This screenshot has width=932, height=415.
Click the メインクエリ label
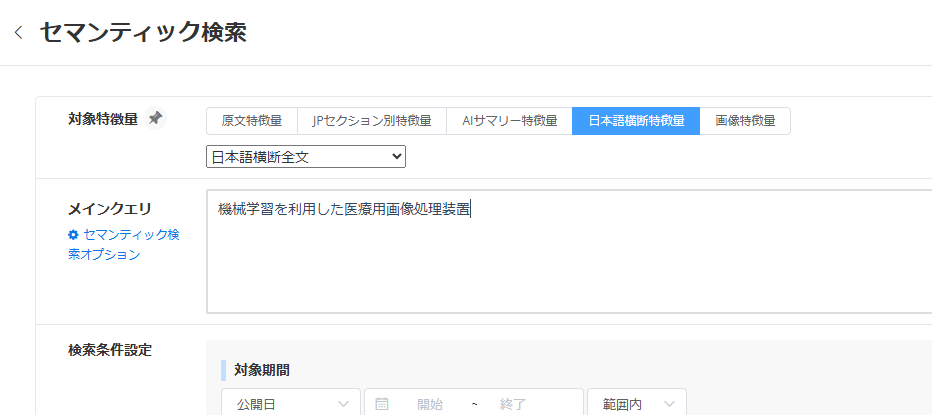[x=109, y=208]
